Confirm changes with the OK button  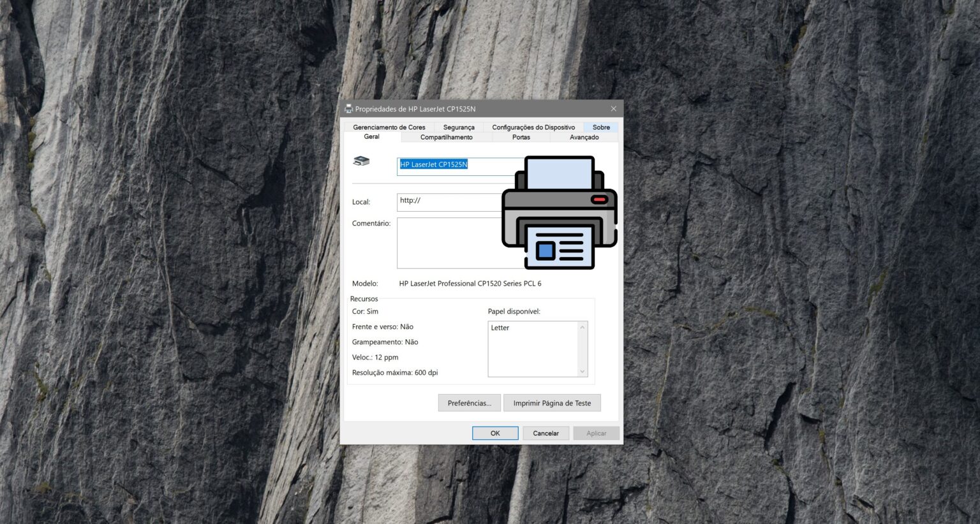tap(495, 433)
